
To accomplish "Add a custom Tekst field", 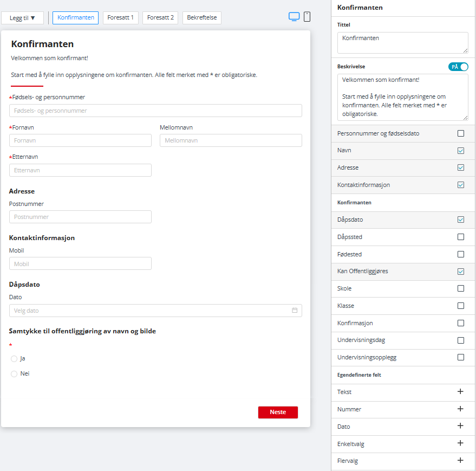I will coord(460,391).
